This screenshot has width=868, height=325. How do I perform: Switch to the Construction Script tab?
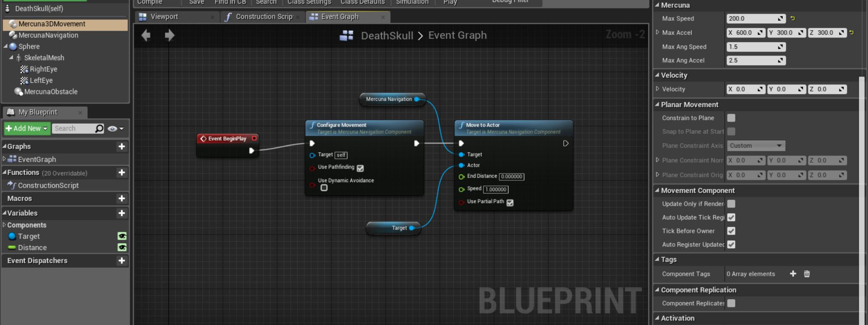(x=264, y=17)
